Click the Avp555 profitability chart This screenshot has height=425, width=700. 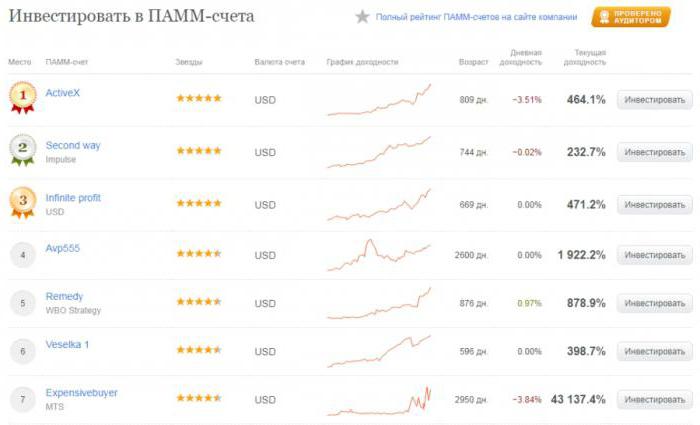379,255
